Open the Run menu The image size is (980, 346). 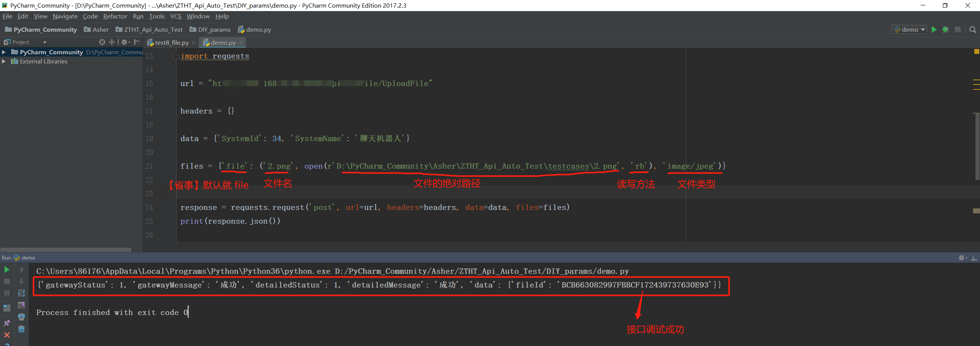coord(138,16)
